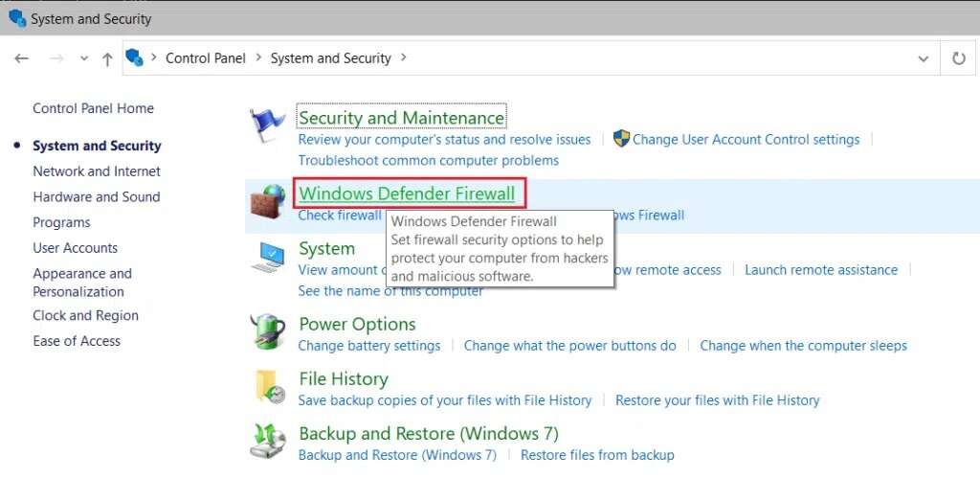Click the refresh button in address bar
Screen dimensions: 980x478
tap(959, 58)
